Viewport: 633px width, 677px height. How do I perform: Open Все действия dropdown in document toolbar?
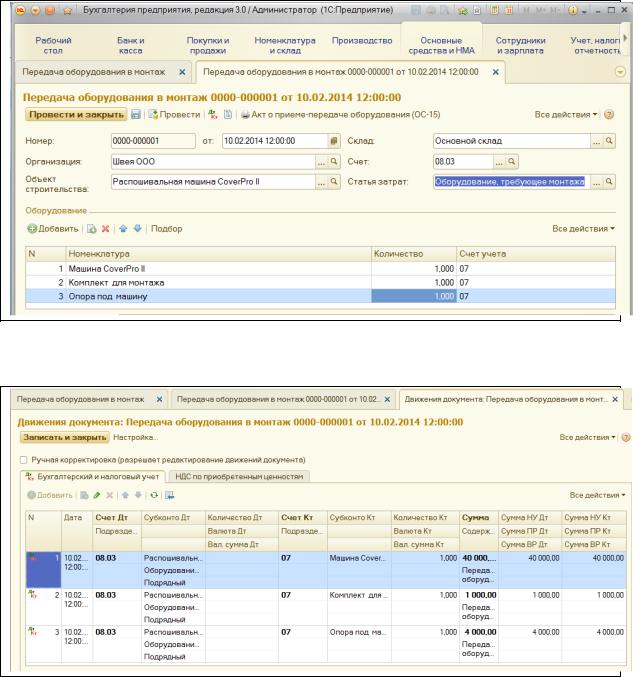(x=566, y=114)
